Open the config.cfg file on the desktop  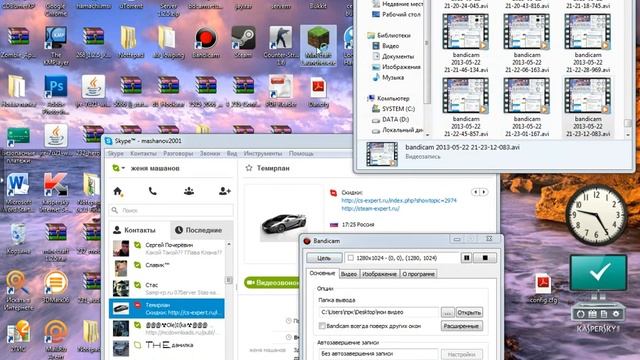543,289
